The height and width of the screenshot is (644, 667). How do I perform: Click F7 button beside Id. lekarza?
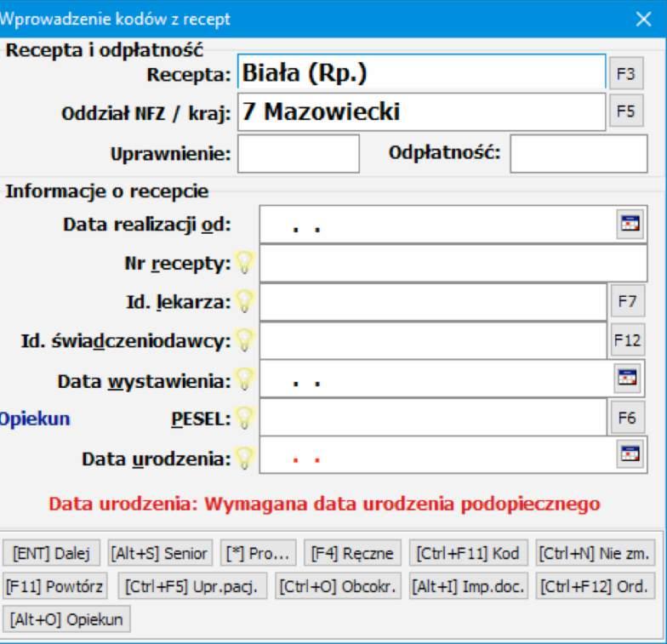[x=628, y=301]
